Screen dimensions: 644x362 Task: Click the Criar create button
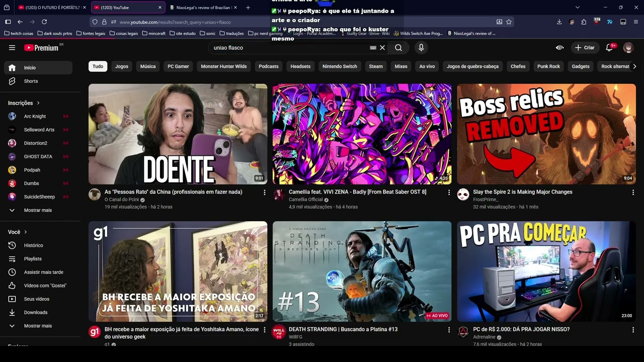click(x=585, y=48)
